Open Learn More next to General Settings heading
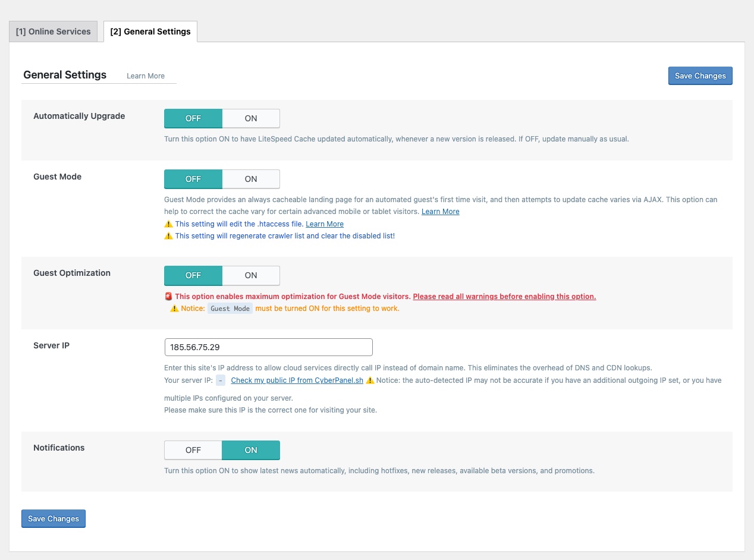This screenshot has height=560, width=754. (146, 76)
